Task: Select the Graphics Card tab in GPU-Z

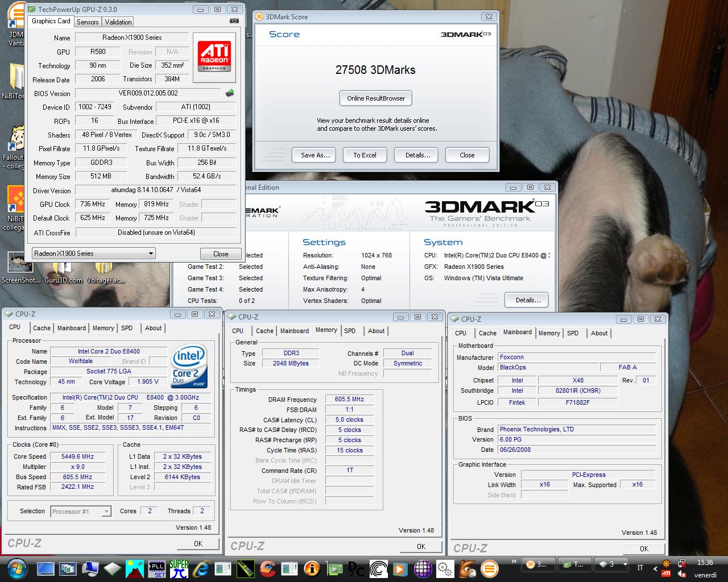Action: pos(51,21)
